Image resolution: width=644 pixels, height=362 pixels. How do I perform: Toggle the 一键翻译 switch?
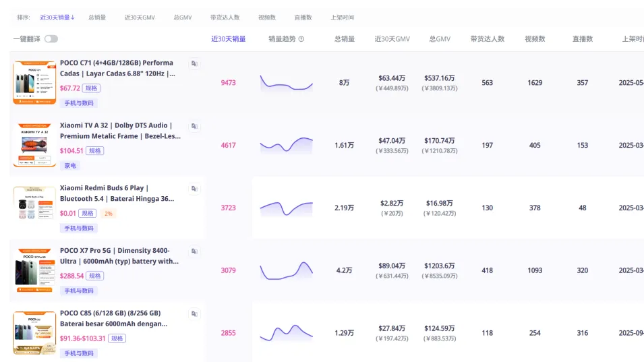click(x=51, y=39)
